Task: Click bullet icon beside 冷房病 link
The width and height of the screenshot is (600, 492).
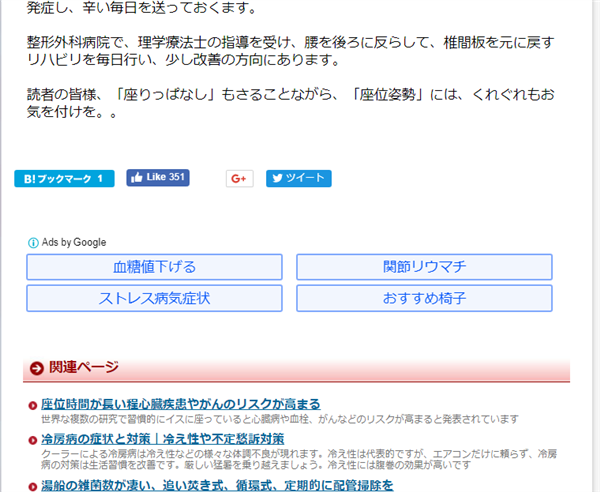Action: tap(33, 440)
